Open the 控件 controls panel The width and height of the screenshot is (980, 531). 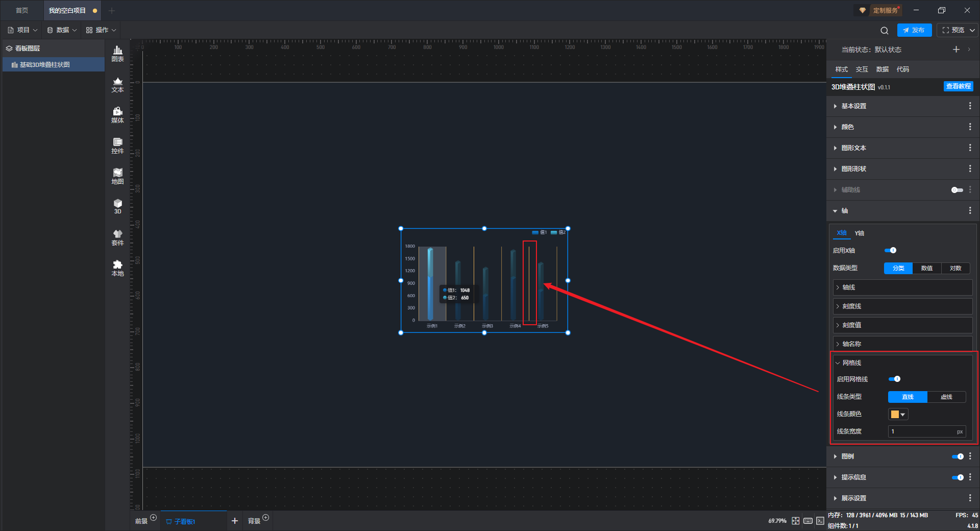pyautogui.click(x=117, y=146)
